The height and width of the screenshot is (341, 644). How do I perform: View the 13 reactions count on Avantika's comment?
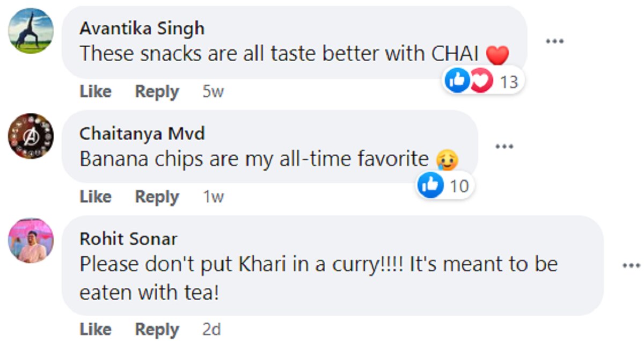coord(508,82)
